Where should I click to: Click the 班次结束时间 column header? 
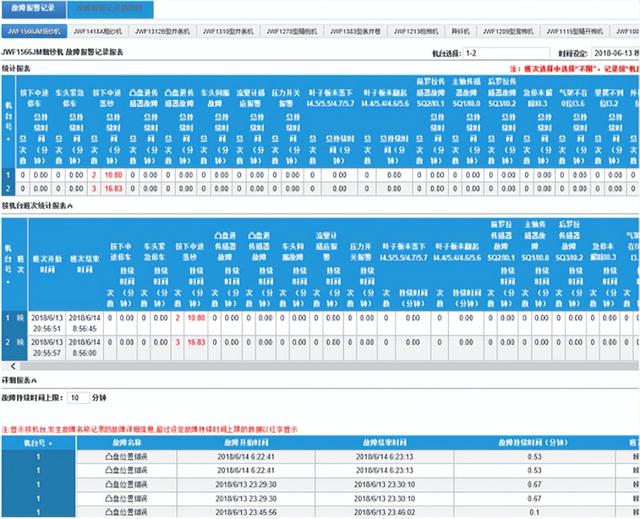84,264
